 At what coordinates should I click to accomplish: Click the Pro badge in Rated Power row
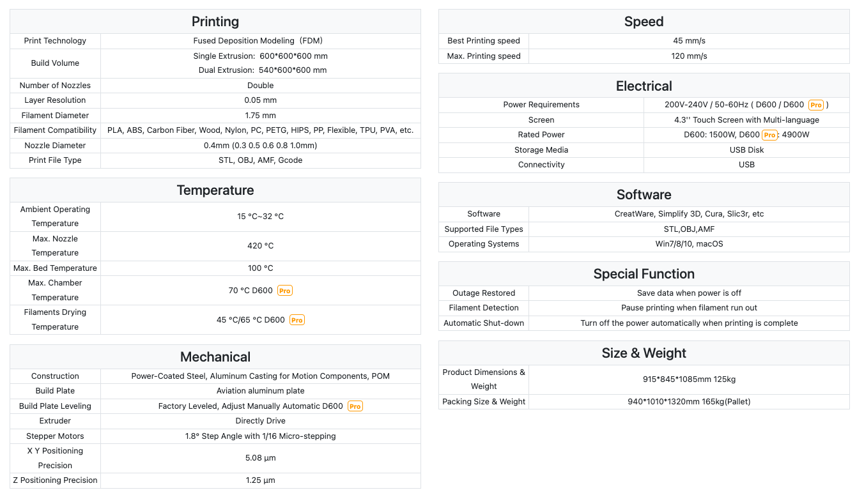pyautogui.click(x=769, y=135)
